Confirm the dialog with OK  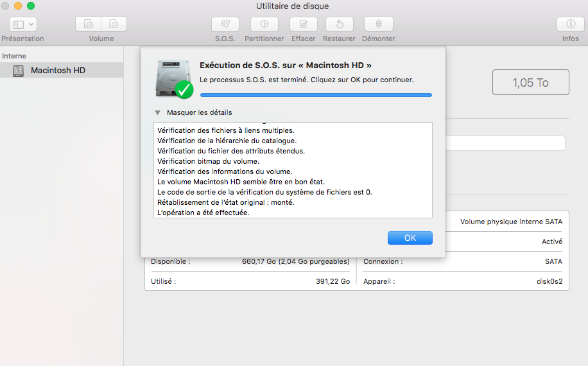tap(410, 238)
